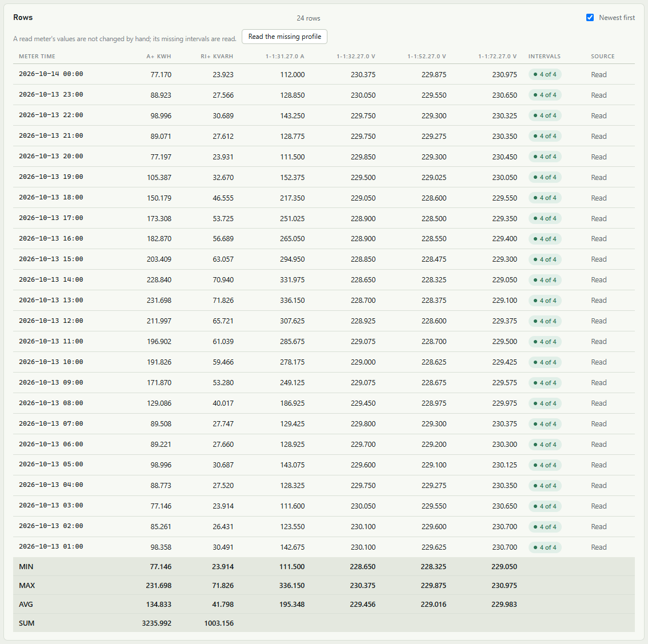Click the 1-1:52.27.0 V column header
The height and width of the screenshot is (644, 648).
pyautogui.click(x=426, y=56)
